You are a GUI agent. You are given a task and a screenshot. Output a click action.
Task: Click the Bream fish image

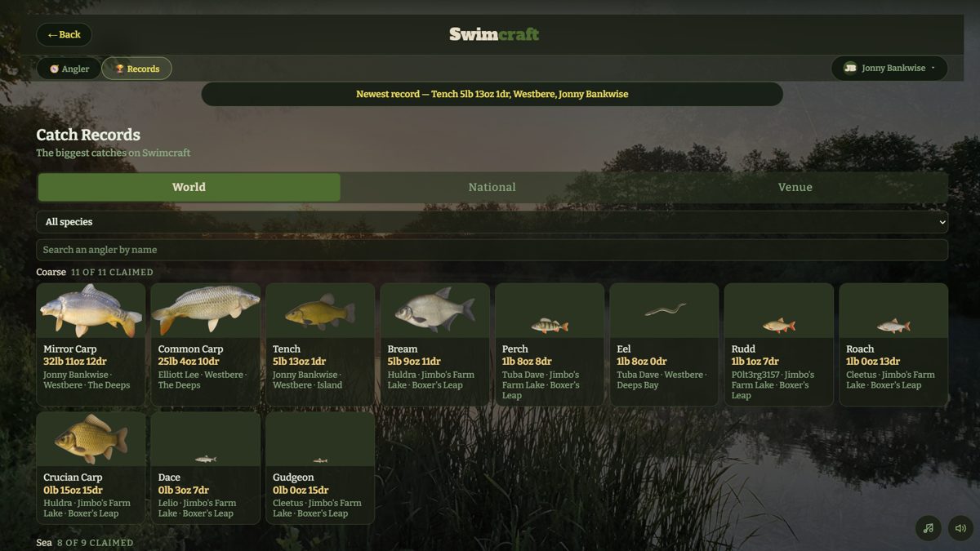(434, 309)
